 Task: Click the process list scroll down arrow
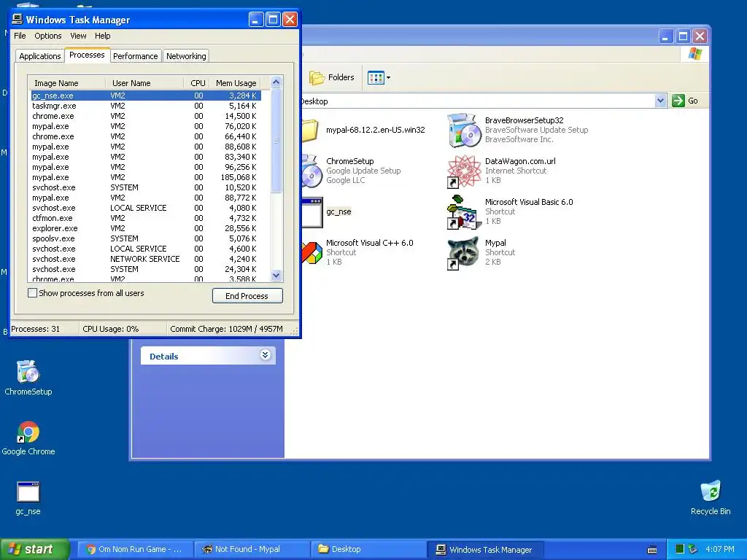(276, 275)
